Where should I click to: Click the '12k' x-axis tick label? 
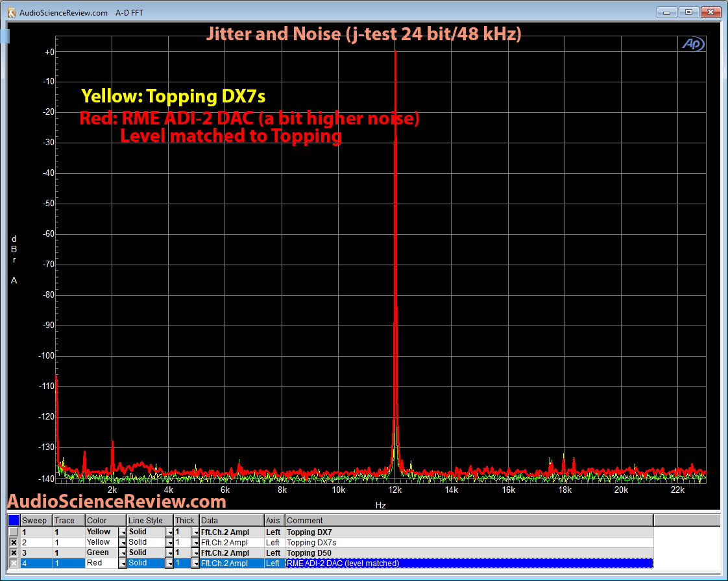395,490
